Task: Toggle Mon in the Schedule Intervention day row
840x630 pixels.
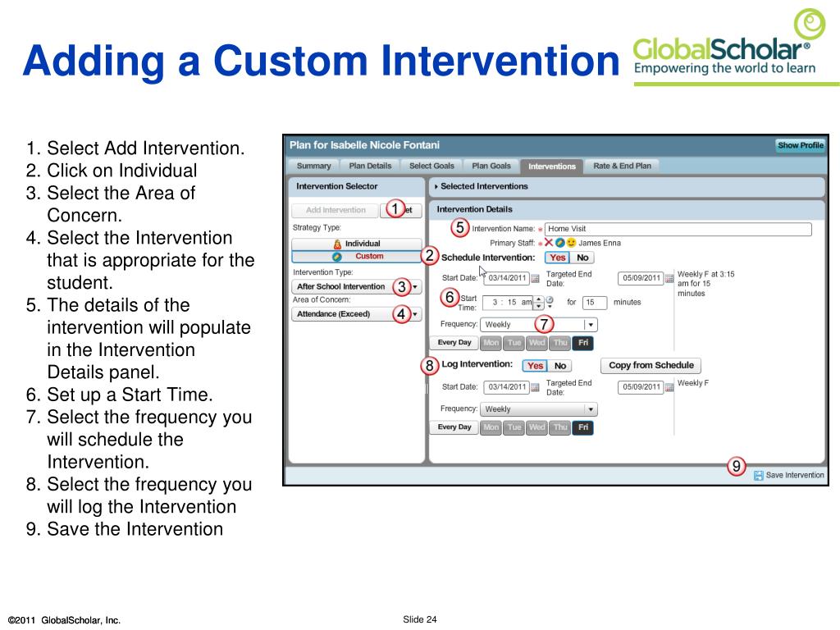Action: (491, 343)
